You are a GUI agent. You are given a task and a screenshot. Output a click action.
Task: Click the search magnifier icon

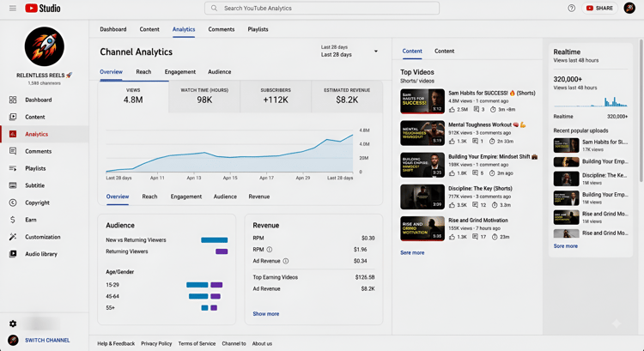coord(214,8)
